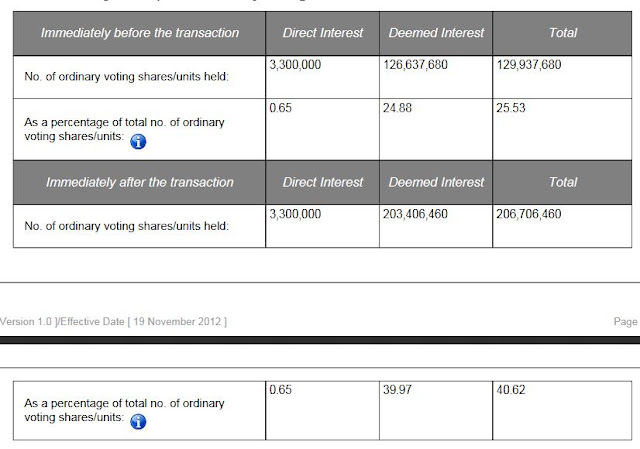Click 'Immediately before the transaction' header
640x449 pixels.
pyautogui.click(x=140, y=33)
